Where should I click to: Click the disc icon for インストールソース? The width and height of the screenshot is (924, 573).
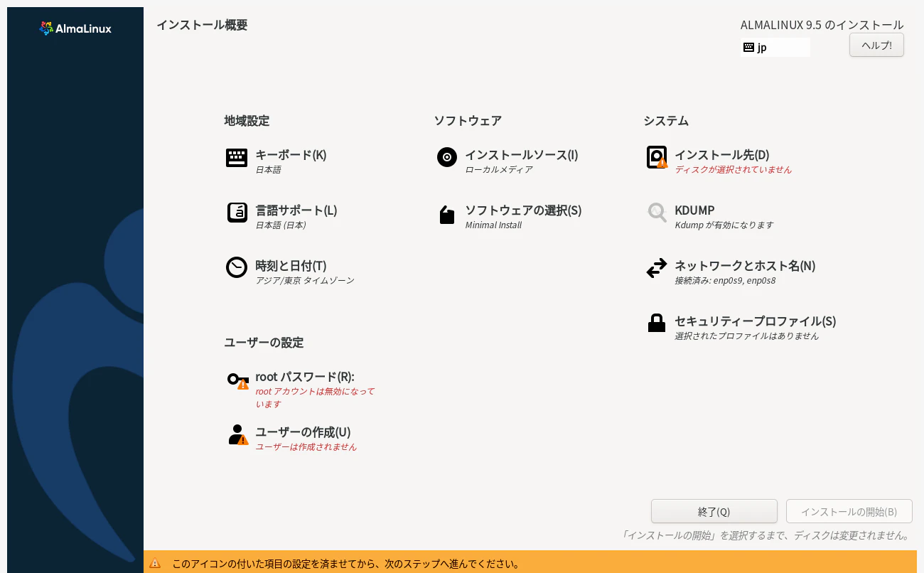tap(447, 157)
